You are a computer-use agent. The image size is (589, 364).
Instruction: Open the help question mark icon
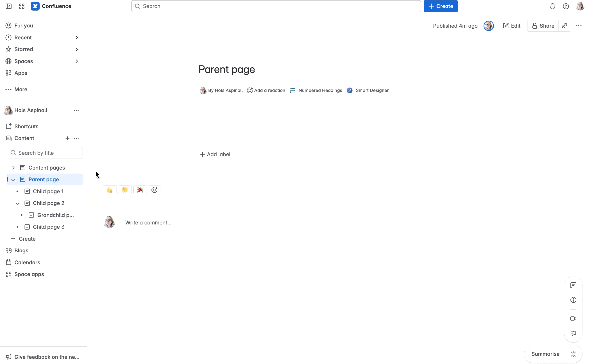(566, 6)
